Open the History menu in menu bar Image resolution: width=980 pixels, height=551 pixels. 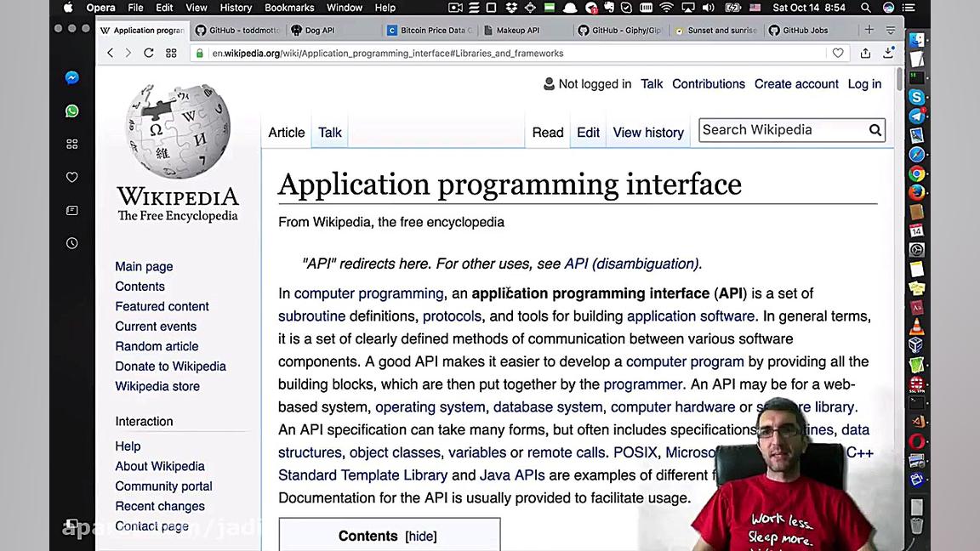pos(236,8)
